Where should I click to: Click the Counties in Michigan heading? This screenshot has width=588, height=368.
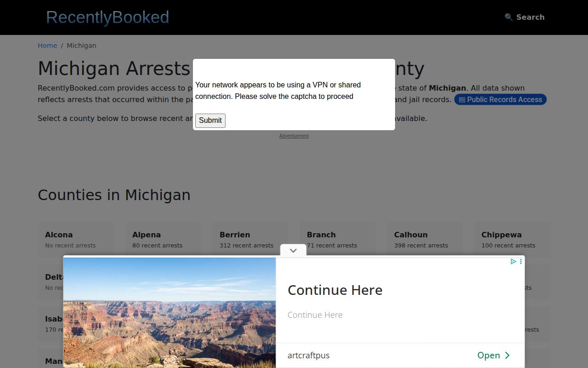point(114,195)
